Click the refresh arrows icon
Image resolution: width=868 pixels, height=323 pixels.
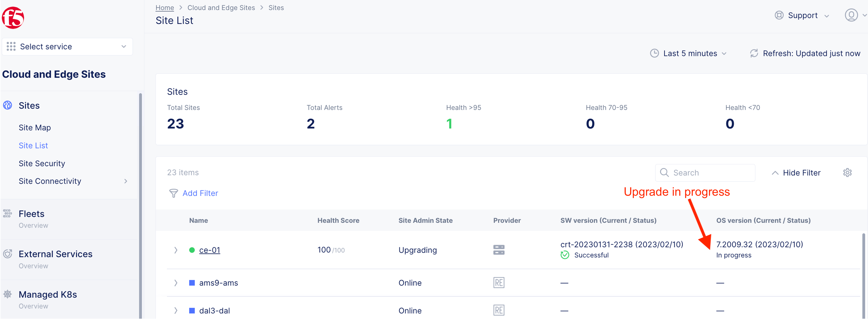coord(754,53)
